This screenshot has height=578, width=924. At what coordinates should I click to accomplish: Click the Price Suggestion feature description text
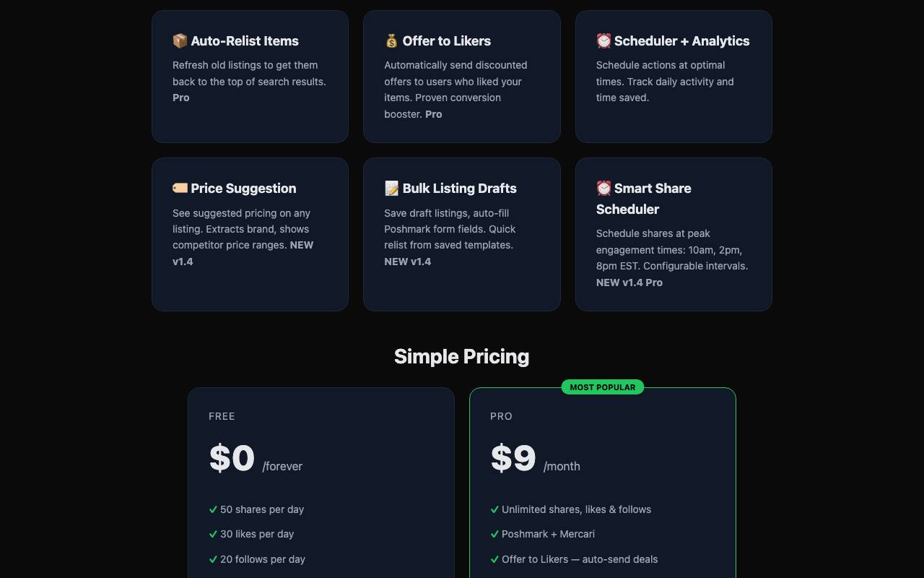(x=243, y=237)
